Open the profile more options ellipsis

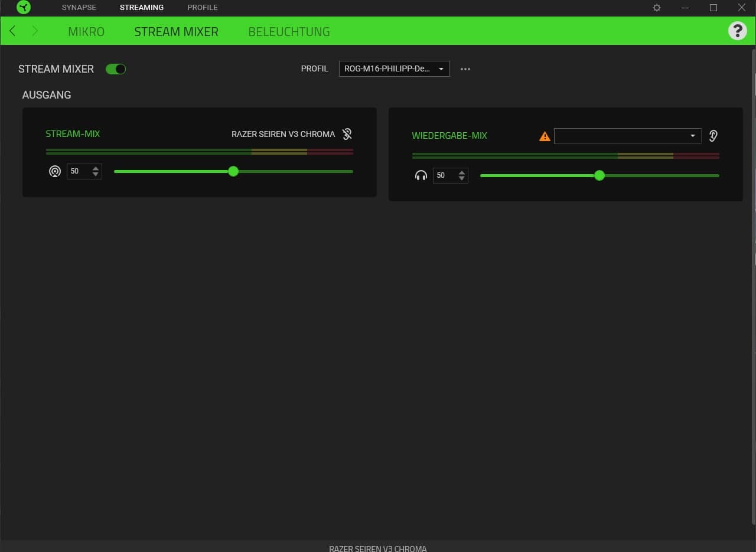pyautogui.click(x=465, y=69)
